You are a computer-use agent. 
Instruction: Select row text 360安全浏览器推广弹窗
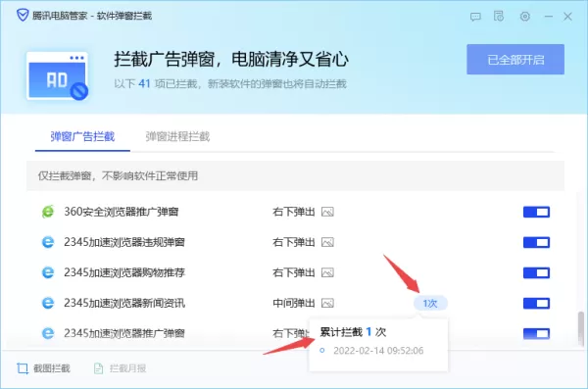tap(122, 212)
